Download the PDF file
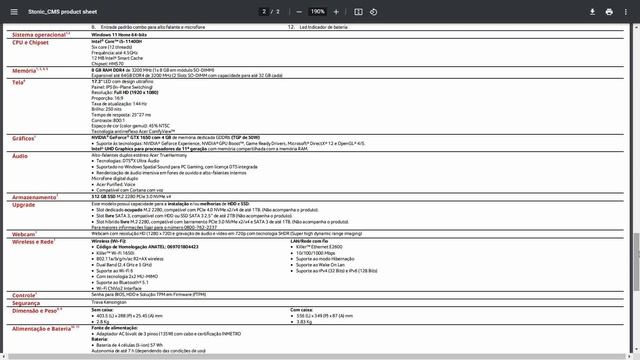 click(x=592, y=12)
